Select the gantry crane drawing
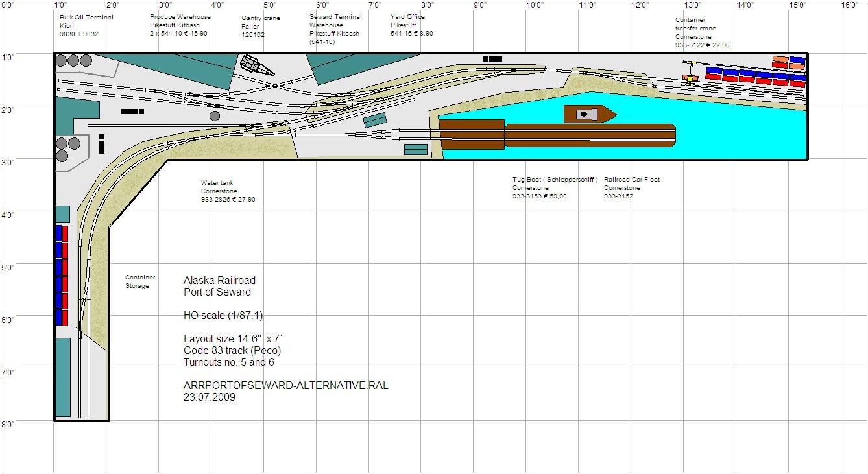The width and height of the screenshot is (868, 474). coord(255,65)
